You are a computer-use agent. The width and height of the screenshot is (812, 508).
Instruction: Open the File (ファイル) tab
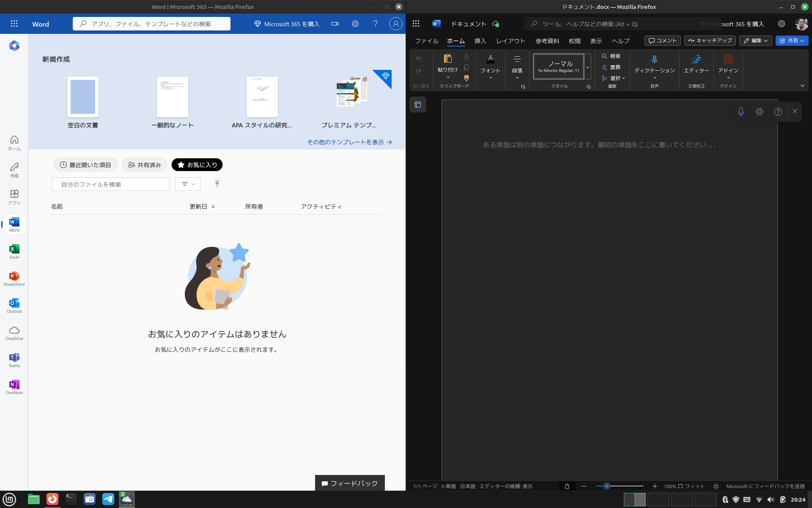tap(426, 41)
